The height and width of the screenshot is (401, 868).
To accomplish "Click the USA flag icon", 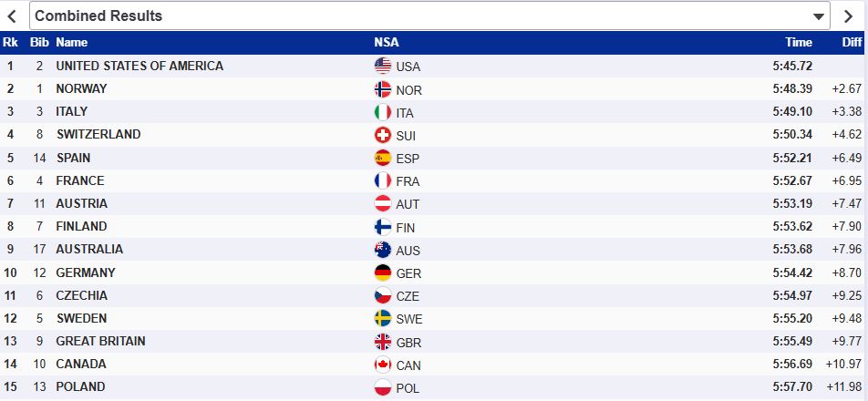I will 383,67.
